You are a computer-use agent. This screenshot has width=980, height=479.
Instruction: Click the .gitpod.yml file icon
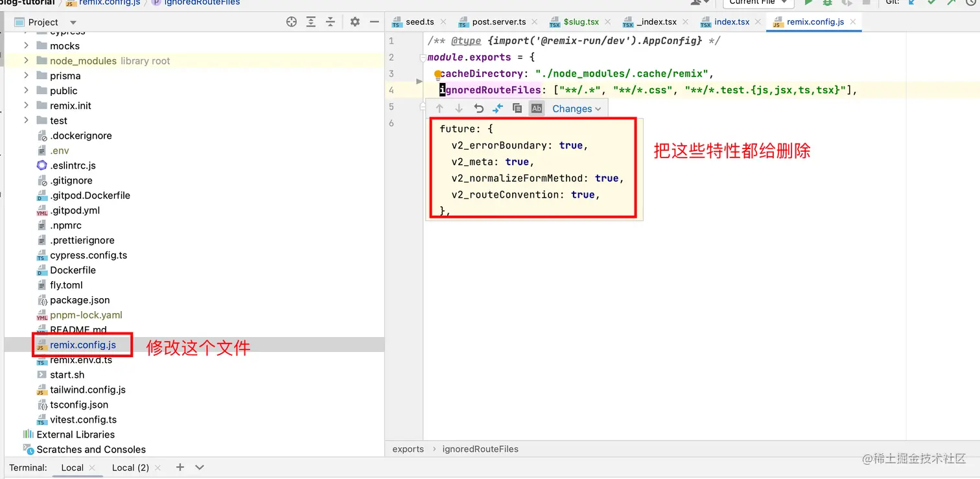click(x=42, y=210)
